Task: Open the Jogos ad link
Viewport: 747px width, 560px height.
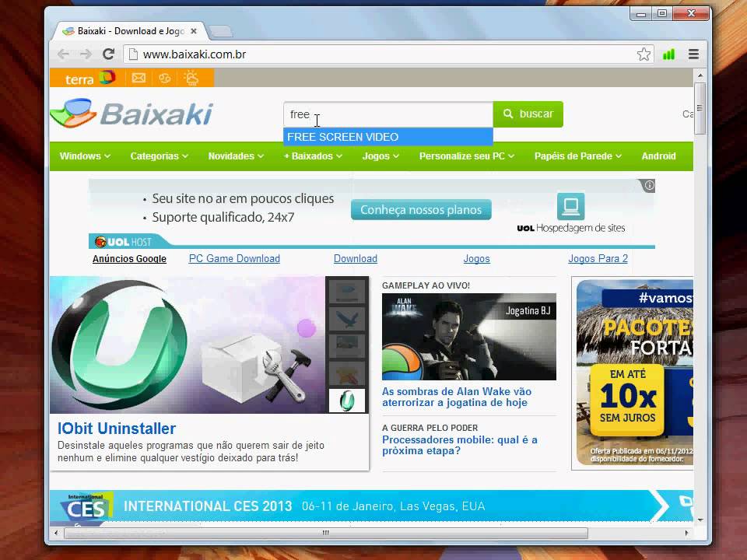Action: [x=476, y=258]
